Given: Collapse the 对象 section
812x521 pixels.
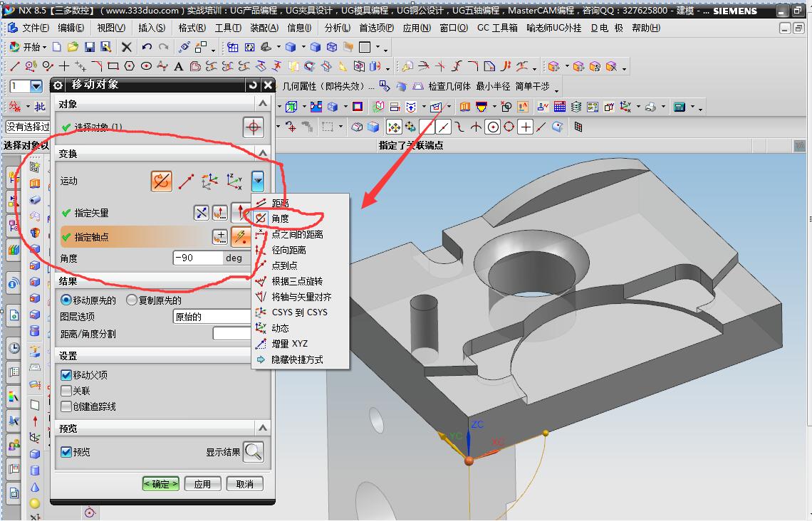Looking at the screenshot, I should (263, 104).
